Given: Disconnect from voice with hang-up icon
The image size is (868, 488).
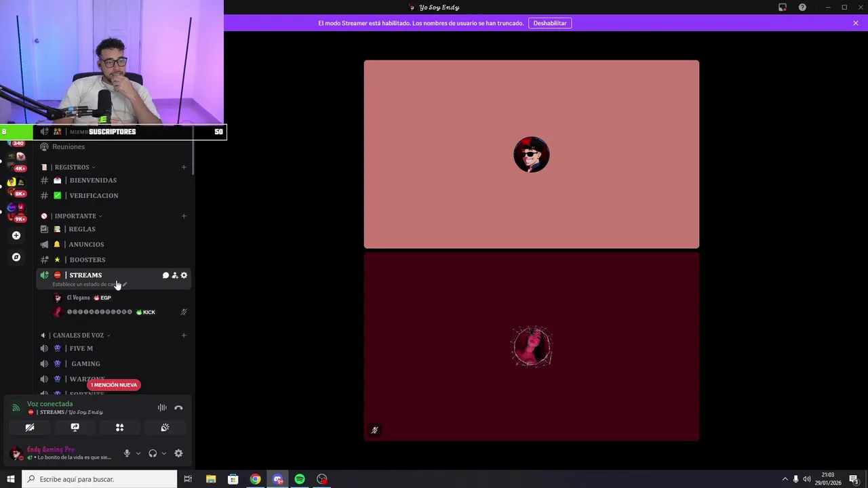Looking at the screenshot, I should pos(178,407).
